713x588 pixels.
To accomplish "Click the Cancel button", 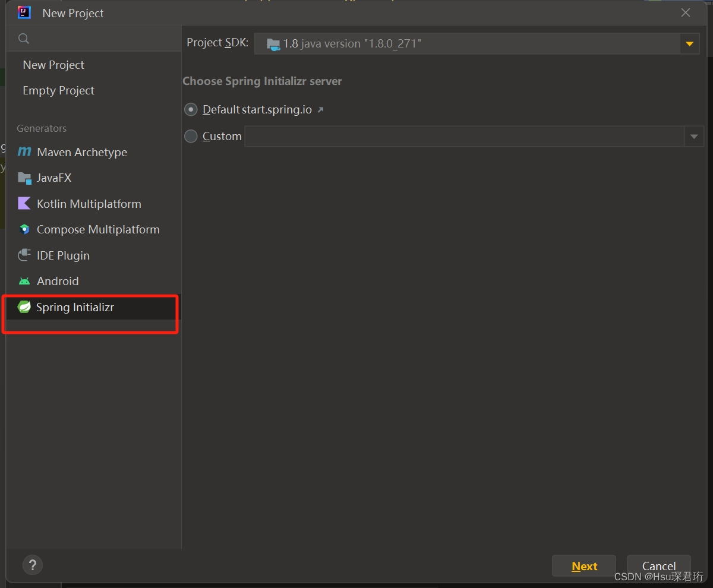I will point(658,566).
